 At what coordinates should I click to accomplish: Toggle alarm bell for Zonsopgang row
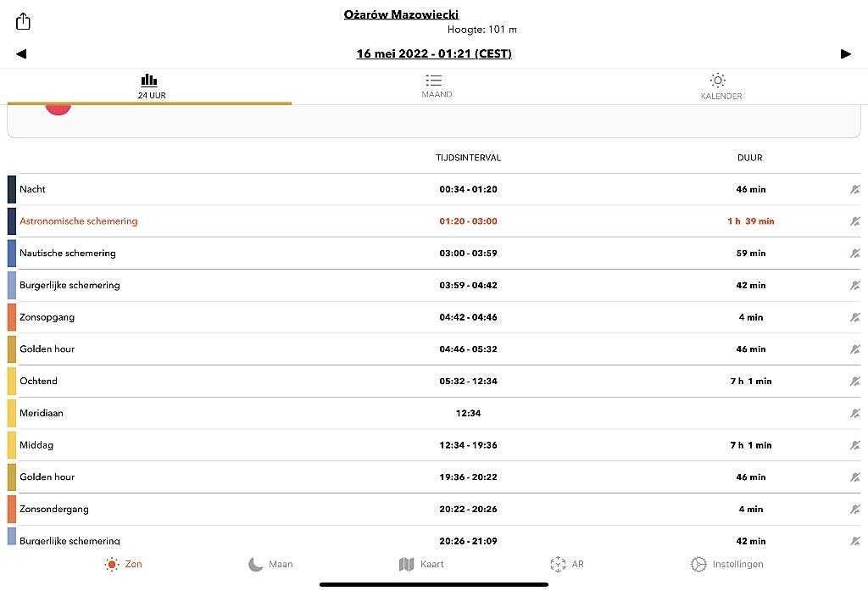pos(854,317)
